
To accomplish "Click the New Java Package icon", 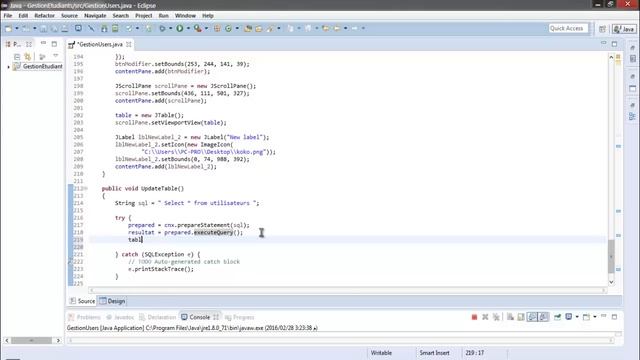I will 217,29.
